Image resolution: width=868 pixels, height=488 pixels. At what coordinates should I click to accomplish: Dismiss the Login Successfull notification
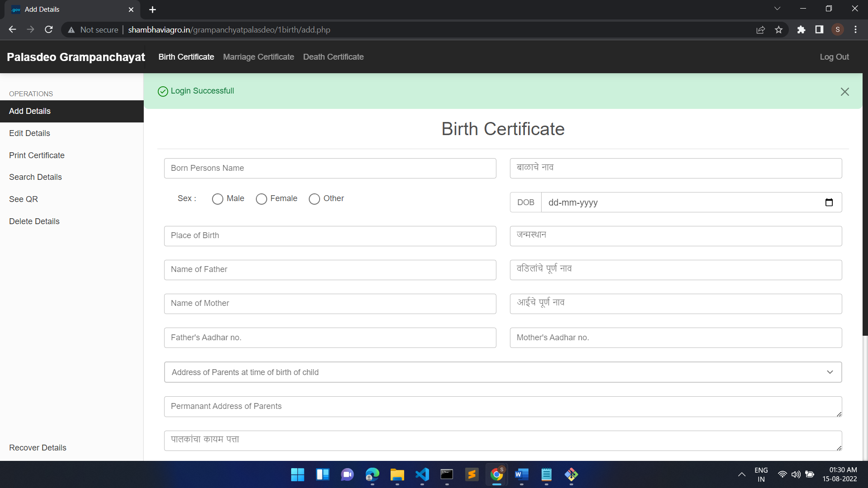tap(845, 91)
